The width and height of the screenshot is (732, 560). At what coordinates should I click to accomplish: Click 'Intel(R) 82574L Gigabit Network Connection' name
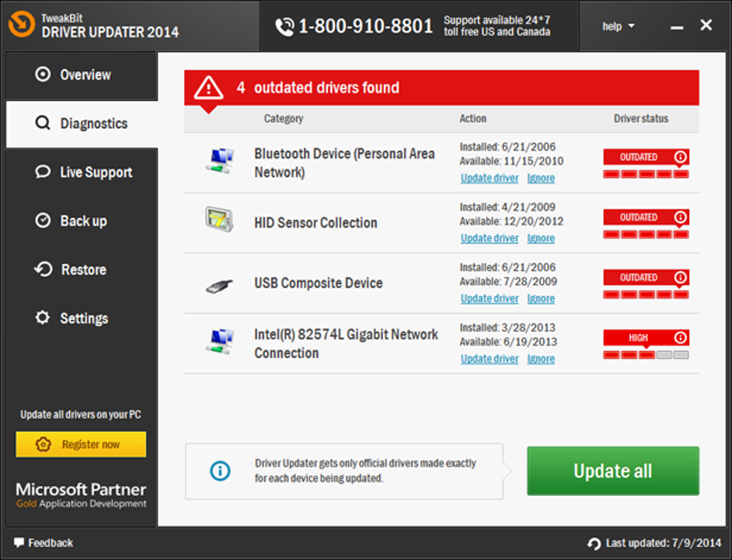tap(346, 343)
